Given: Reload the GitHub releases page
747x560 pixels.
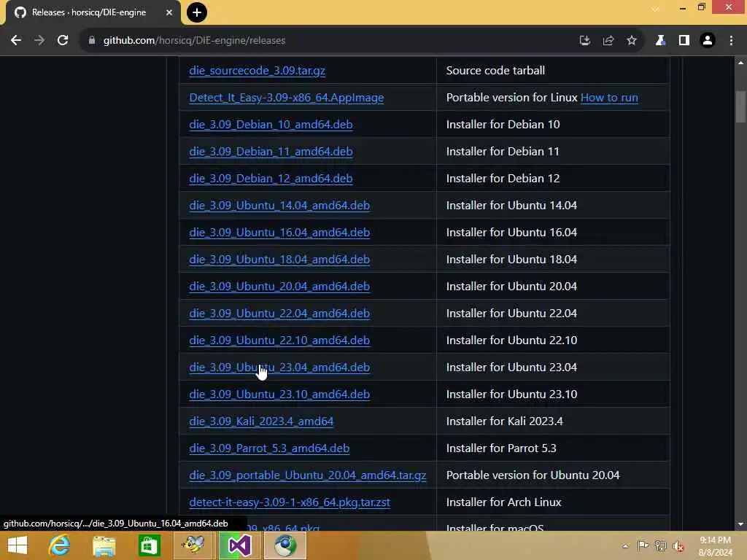Looking at the screenshot, I should point(63,41).
